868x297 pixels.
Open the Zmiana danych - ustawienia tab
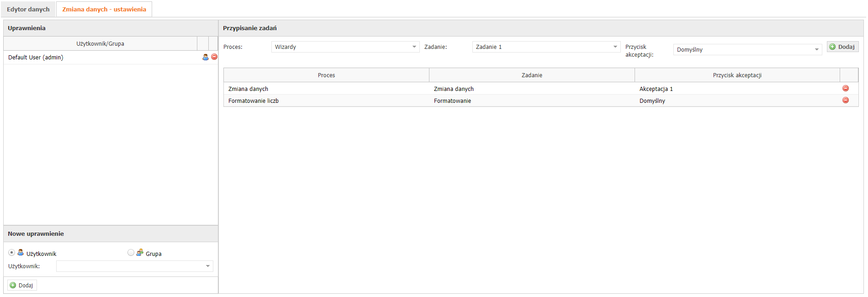(x=104, y=9)
